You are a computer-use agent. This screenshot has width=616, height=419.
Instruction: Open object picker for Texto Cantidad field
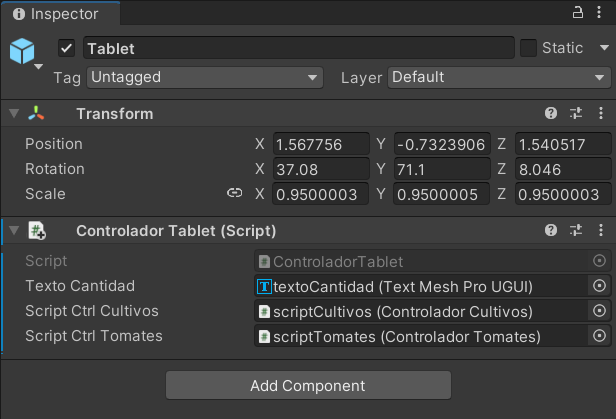[599, 286]
